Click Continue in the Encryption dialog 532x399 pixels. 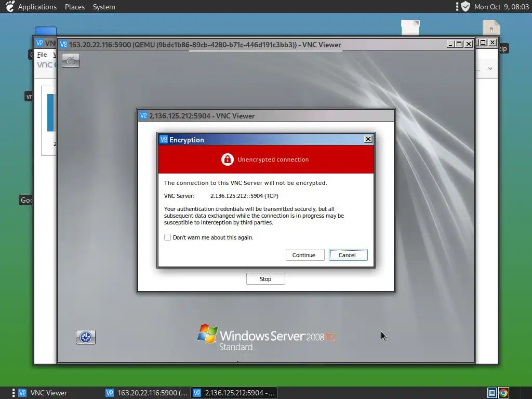pyautogui.click(x=304, y=255)
